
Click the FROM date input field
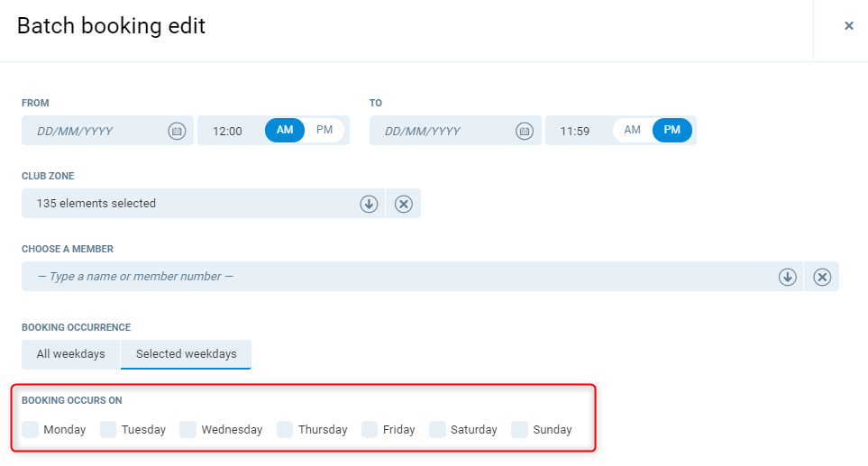pyautogui.click(x=95, y=131)
